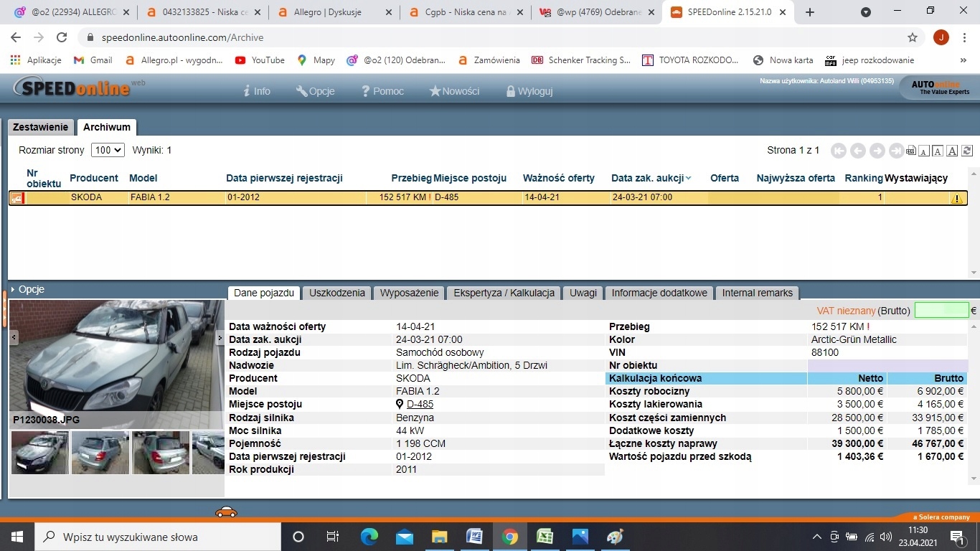Select the largest font size icon

952,151
